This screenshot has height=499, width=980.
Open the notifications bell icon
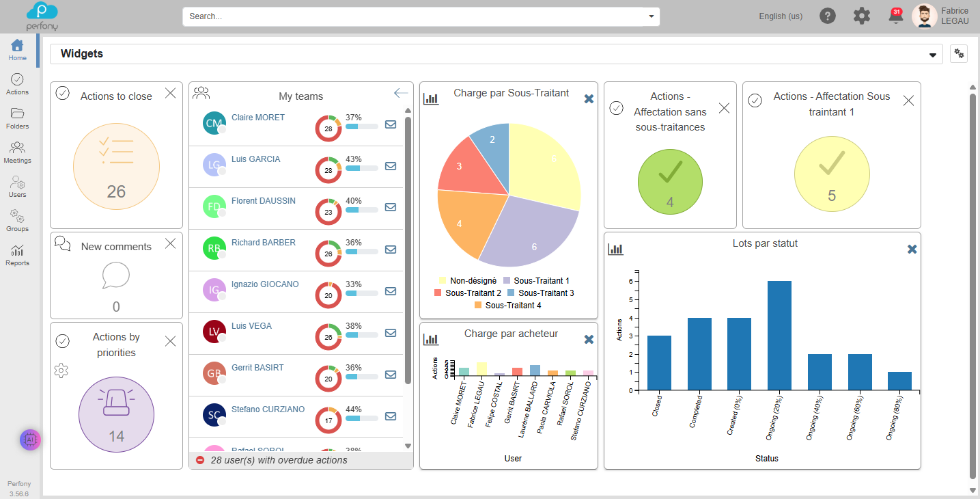tap(895, 16)
